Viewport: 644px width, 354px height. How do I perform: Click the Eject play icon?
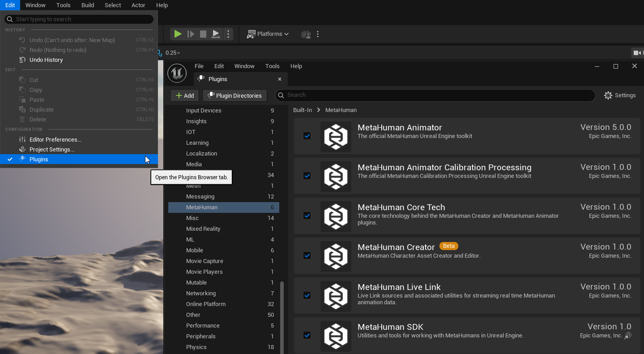216,34
